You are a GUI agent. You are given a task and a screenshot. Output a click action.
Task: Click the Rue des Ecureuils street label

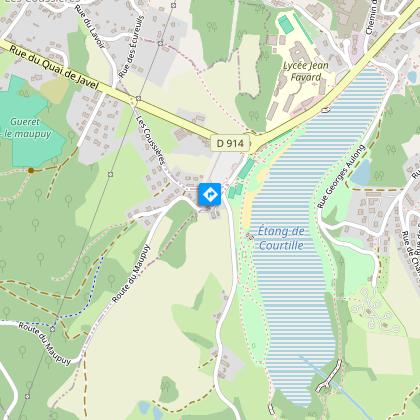pyautogui.click(x=131, y=47)
